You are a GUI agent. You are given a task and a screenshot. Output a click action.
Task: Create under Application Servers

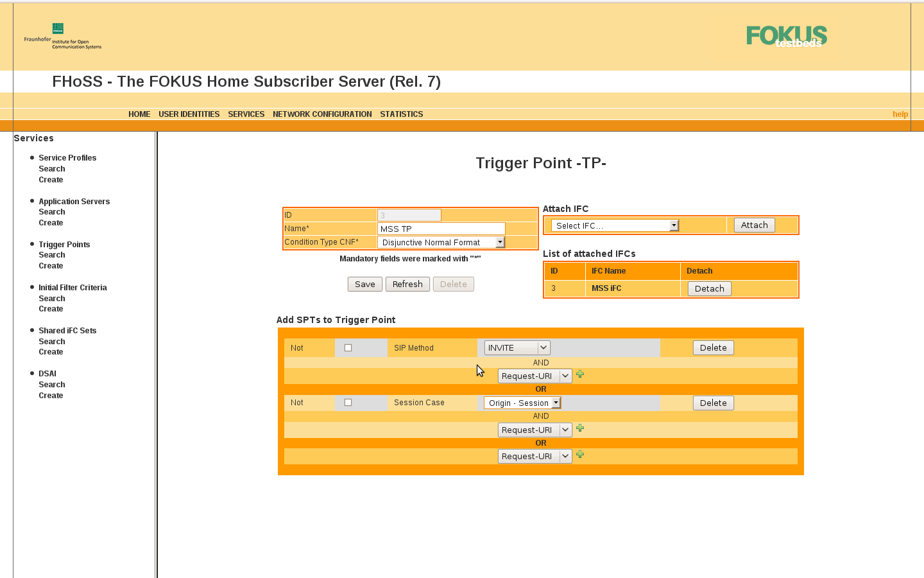click(x=51, y=223)
